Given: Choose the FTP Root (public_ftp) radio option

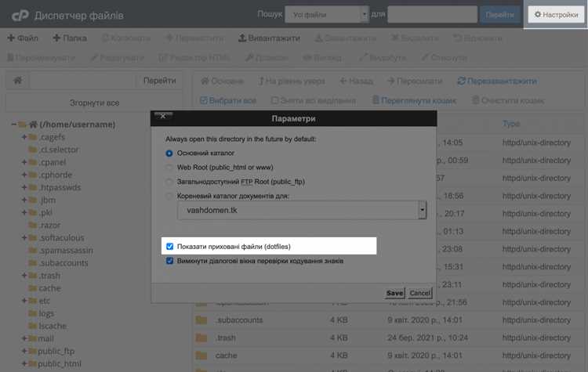Looking at the screenshot, I should (x=169, y=182).
